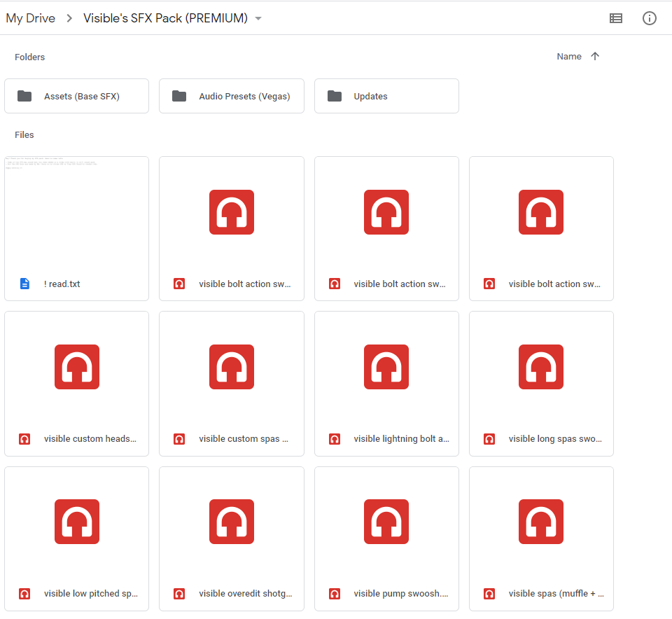The height and width of the screenshot is (619, 672).
Task: Click the small audio icon beside visible long spas
Action: 489,439
